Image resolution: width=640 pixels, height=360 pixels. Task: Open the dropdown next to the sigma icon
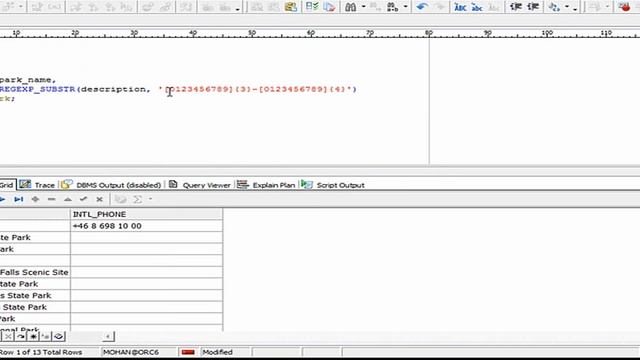pos(150,199)
